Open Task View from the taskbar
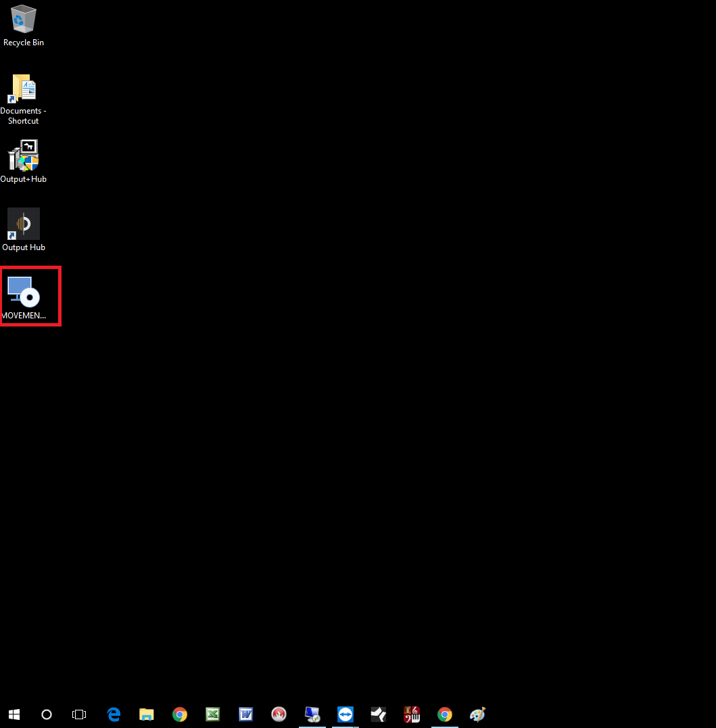 coord(79,714)
